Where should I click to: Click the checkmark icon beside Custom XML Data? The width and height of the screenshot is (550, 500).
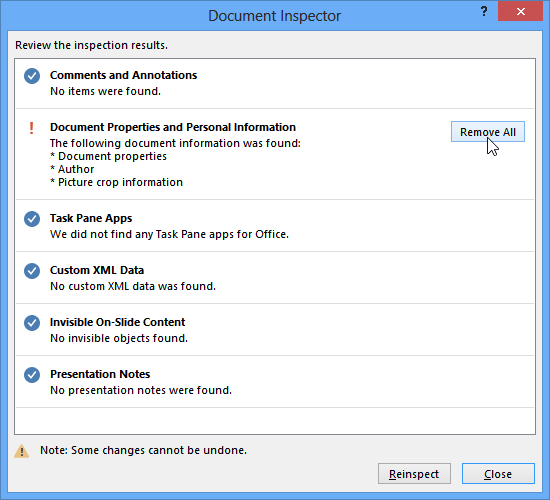32,271
